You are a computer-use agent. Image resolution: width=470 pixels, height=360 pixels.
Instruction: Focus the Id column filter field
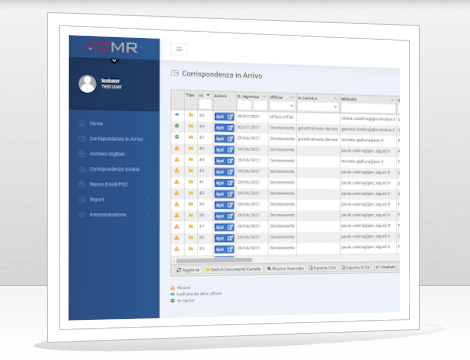tap(205, 105)
